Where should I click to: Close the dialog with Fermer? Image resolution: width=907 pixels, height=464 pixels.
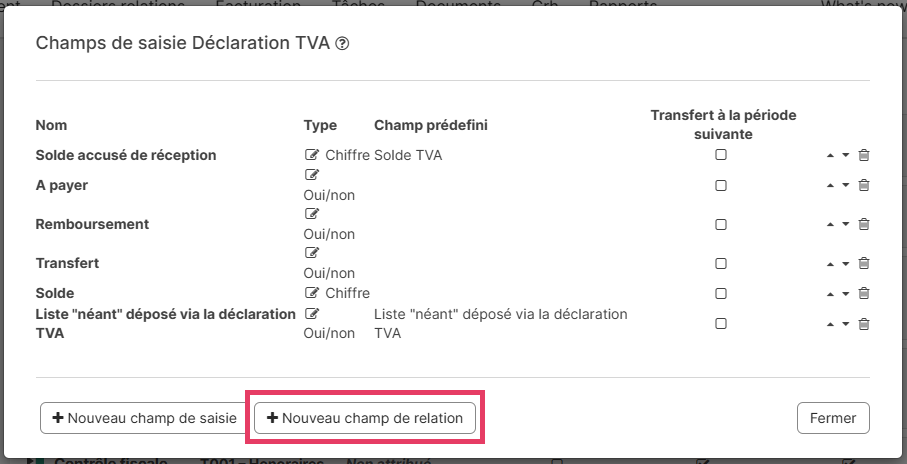point(833,418)
